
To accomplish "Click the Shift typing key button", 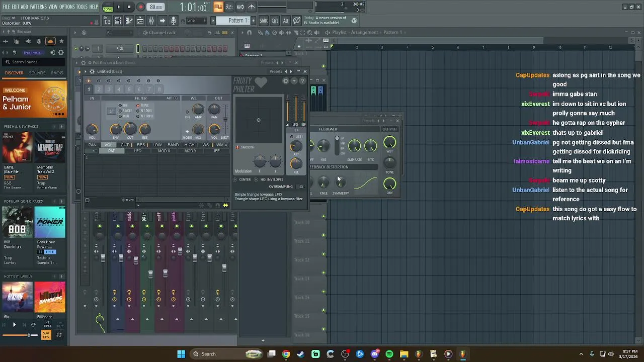I will 264,21.
